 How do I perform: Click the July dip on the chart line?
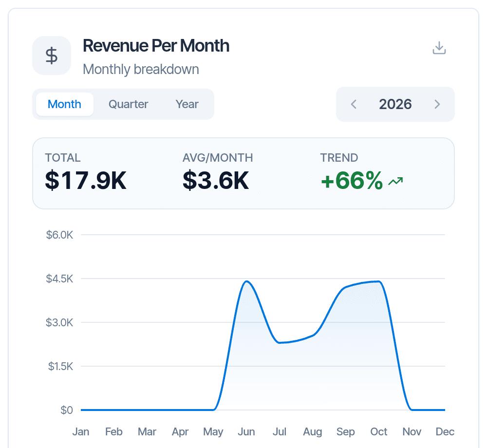tap(280, 343)
